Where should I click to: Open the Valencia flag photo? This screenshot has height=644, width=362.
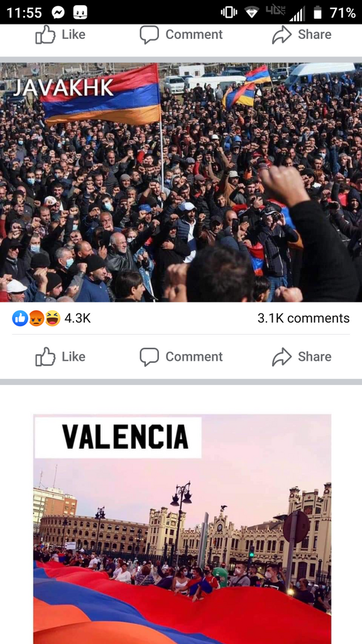point(182,529)
